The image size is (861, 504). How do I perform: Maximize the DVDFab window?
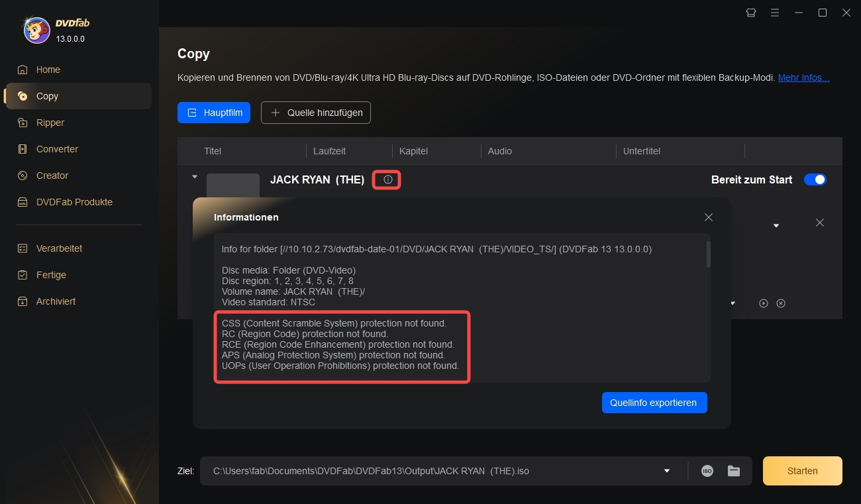(823, 13)
